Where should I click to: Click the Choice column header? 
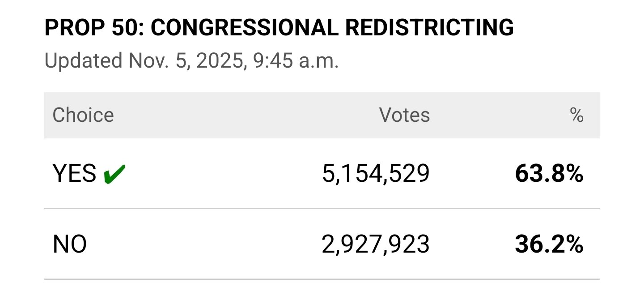point(83,115)
